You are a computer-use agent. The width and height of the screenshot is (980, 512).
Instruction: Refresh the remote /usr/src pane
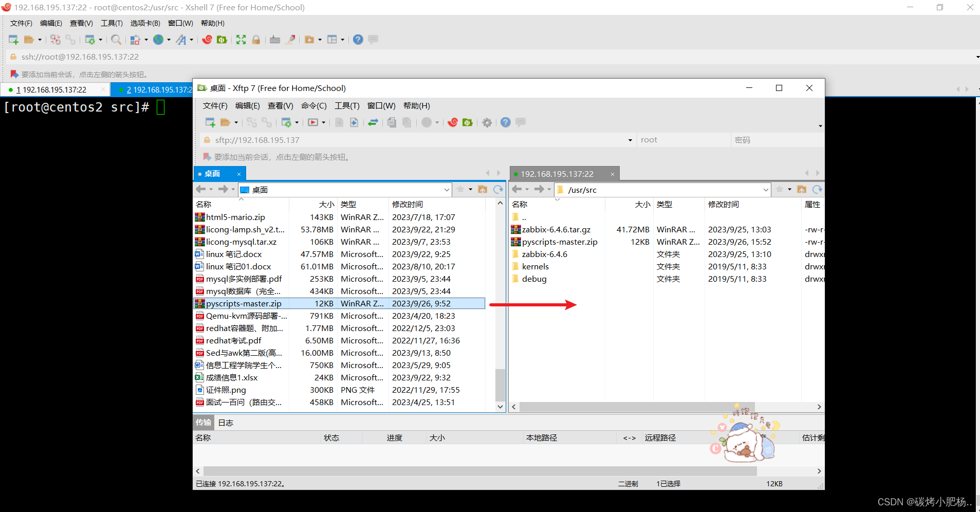pos(817,190)
